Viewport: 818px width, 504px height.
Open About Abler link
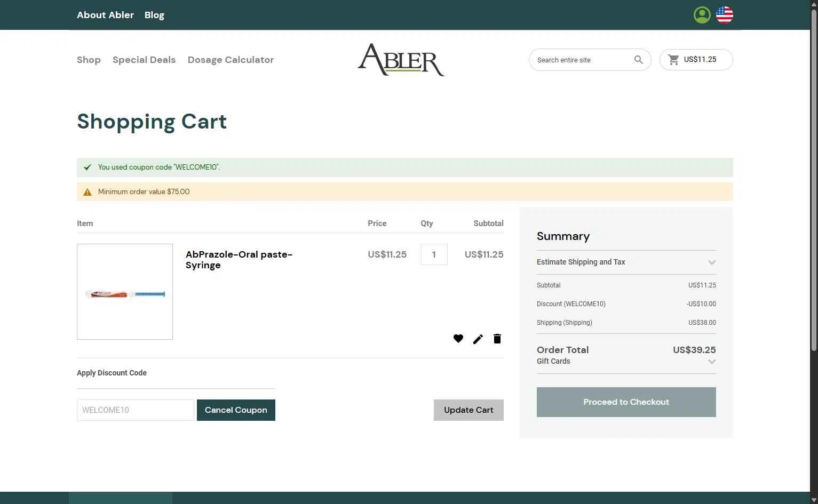(105, 15)
